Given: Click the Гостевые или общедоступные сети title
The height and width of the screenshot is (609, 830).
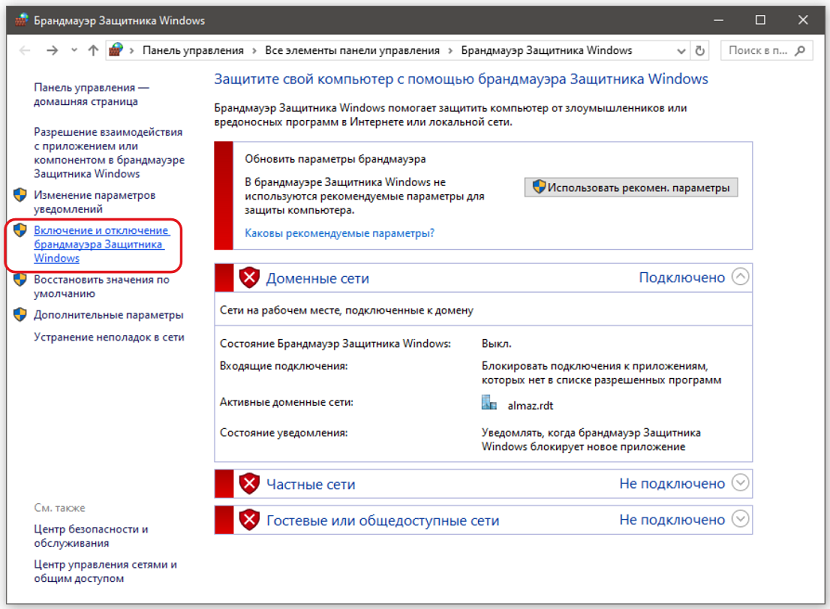Looking at the screenshot, I should pos(383,521).
